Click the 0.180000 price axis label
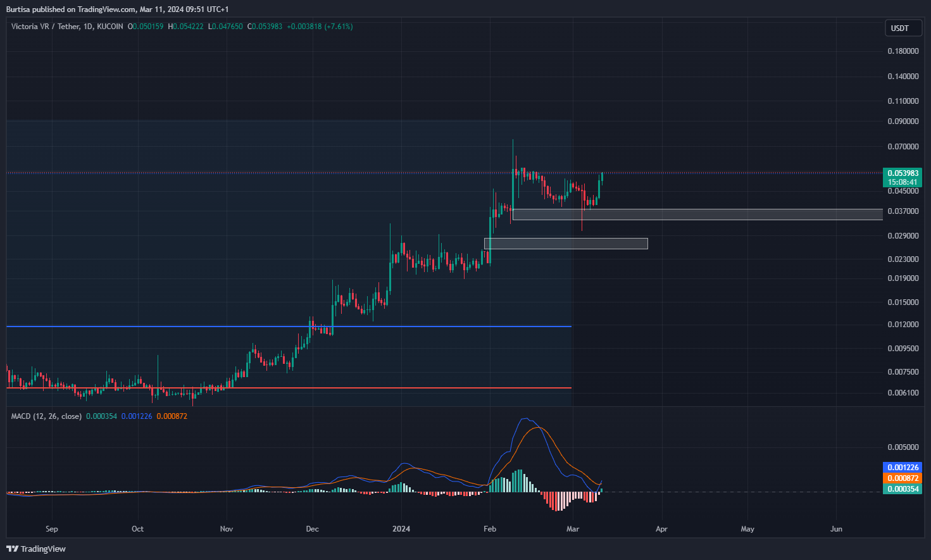Viewport: 931px width, 560px height. pyautogui.click(x=903, y=51)
